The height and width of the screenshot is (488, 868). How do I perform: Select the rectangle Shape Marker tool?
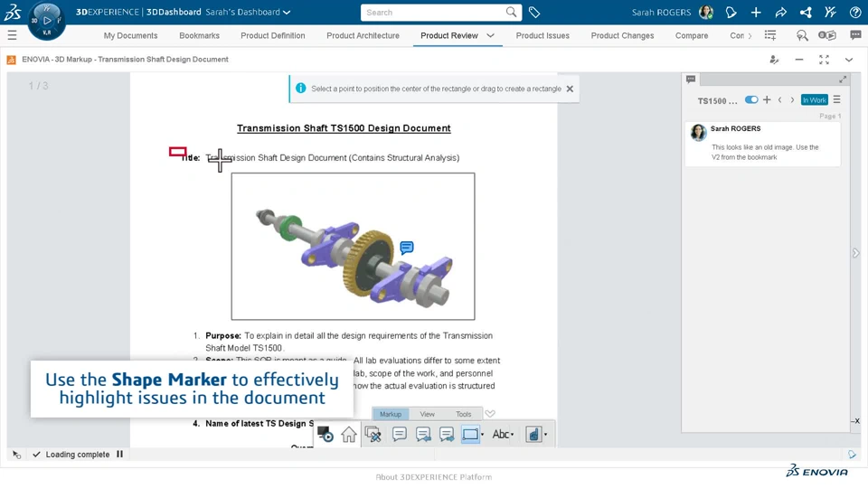(x=470, y=435)
